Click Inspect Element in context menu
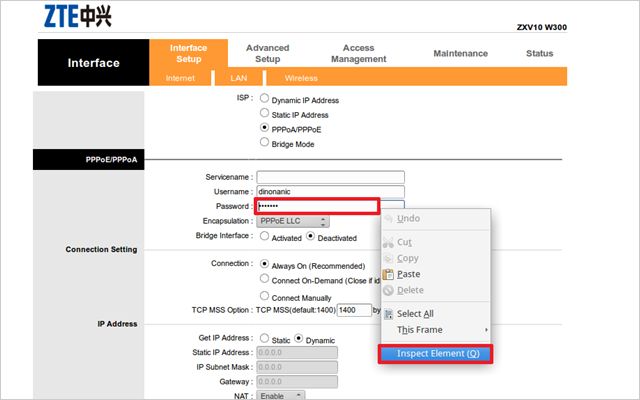This screenshot has height=400, width=640. (437, 353)
